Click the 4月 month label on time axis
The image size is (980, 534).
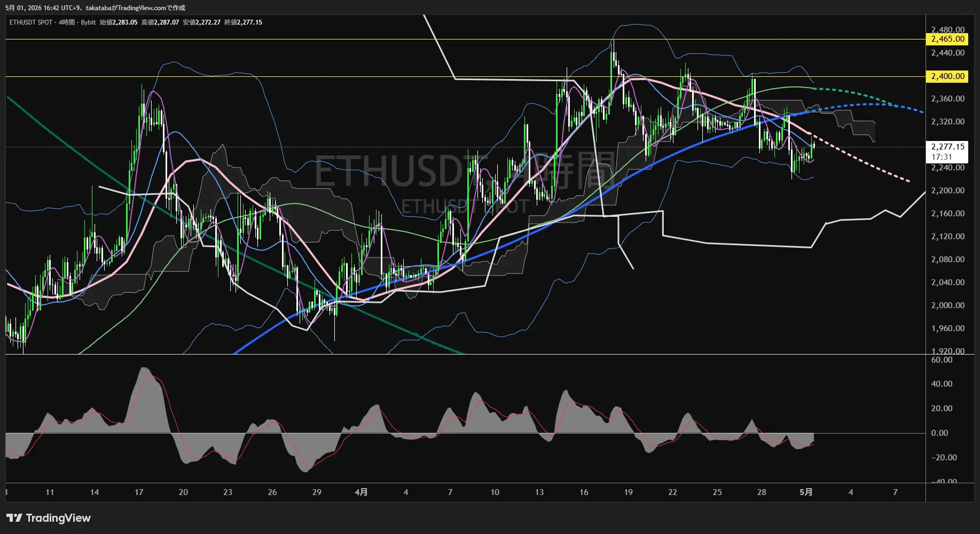361,492
